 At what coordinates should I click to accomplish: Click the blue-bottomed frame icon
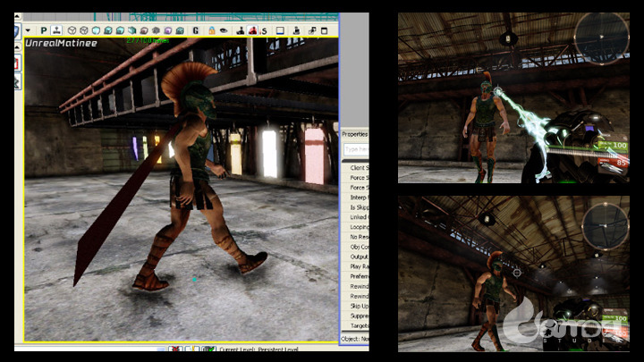(x=280, y=30)
